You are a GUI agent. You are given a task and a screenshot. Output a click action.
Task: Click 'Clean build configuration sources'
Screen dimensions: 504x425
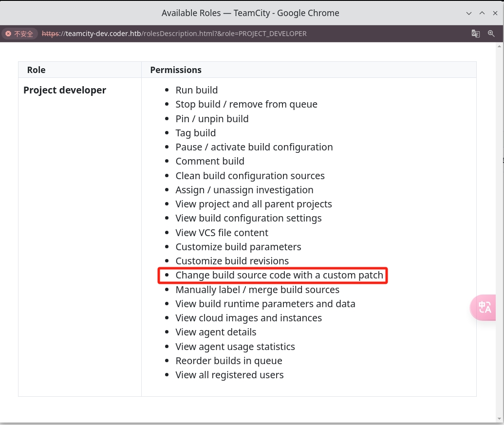tap(250, 176)
